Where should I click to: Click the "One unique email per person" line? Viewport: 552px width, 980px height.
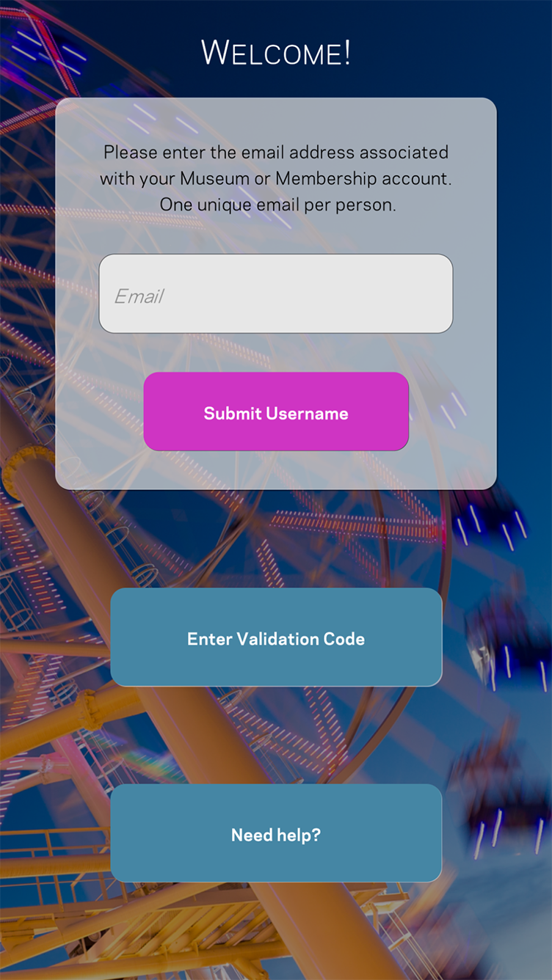277,205
